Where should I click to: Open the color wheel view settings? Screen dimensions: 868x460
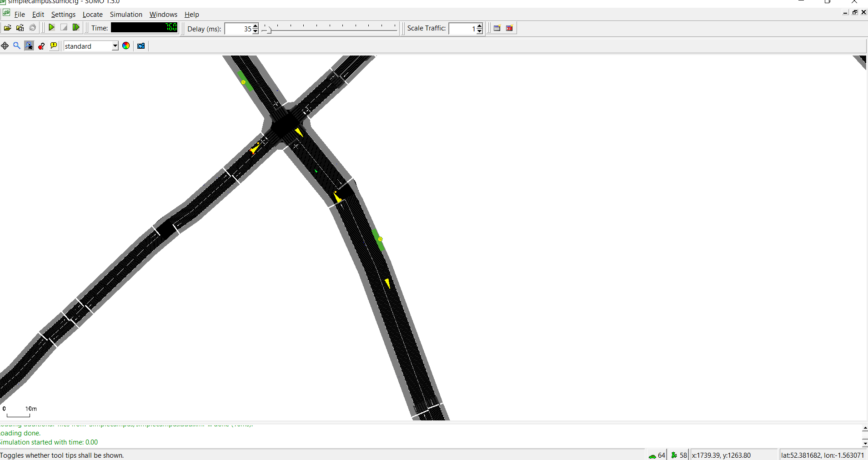click(x=126, y=46)
